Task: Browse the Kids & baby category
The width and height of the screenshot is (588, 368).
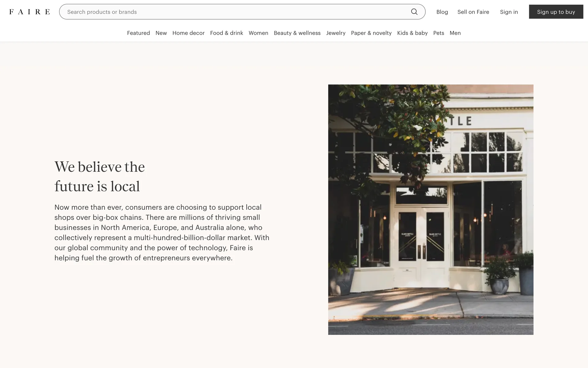Action: 412,33
